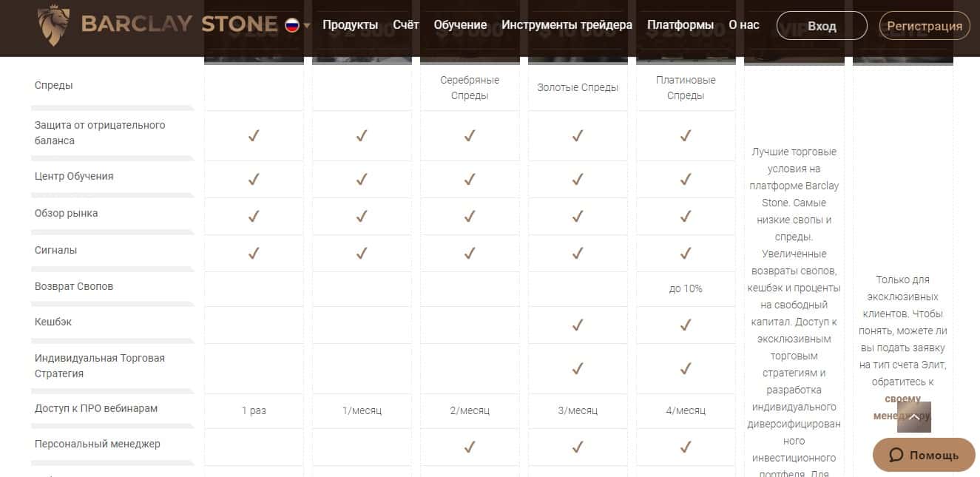980x477 pixels.
Task: Open the Платформы menu
Action: click(680, 25)
